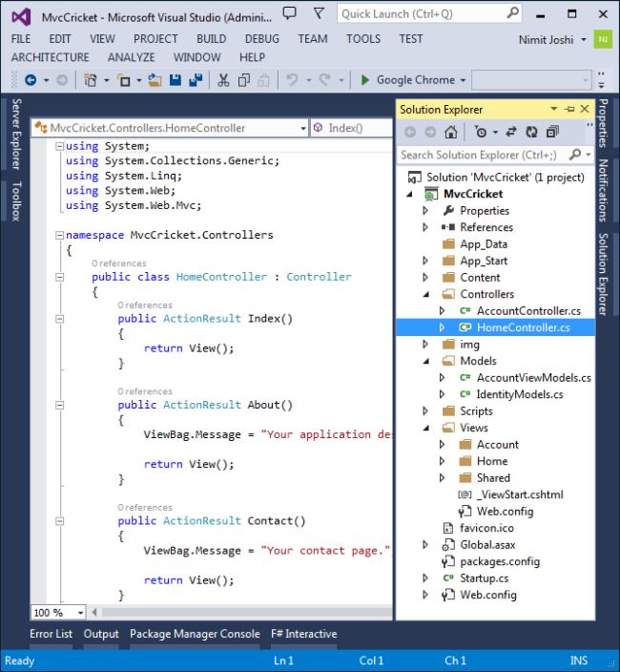
Task: Open the zoom 100 % dropdown
Action: point(80,613)
